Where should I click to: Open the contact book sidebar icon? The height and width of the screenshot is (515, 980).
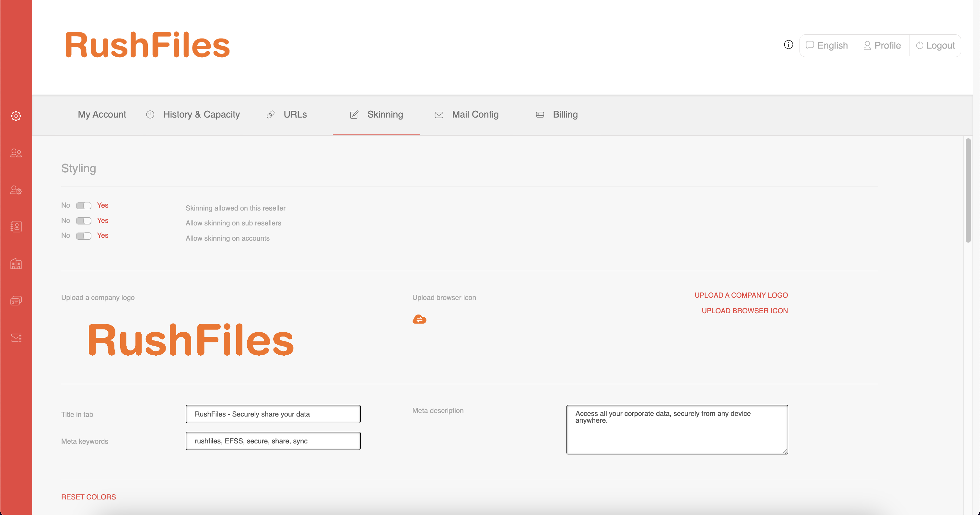(16, 227)
